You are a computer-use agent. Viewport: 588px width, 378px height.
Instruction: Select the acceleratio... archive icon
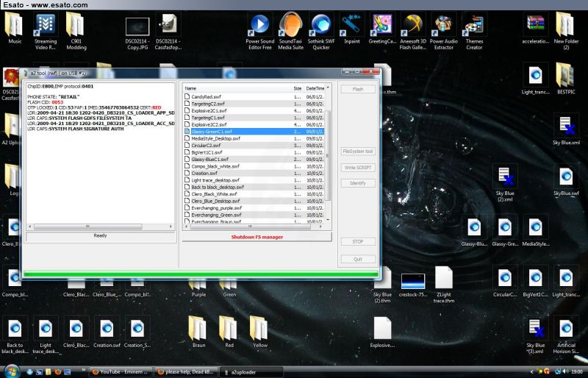(535, 28)
